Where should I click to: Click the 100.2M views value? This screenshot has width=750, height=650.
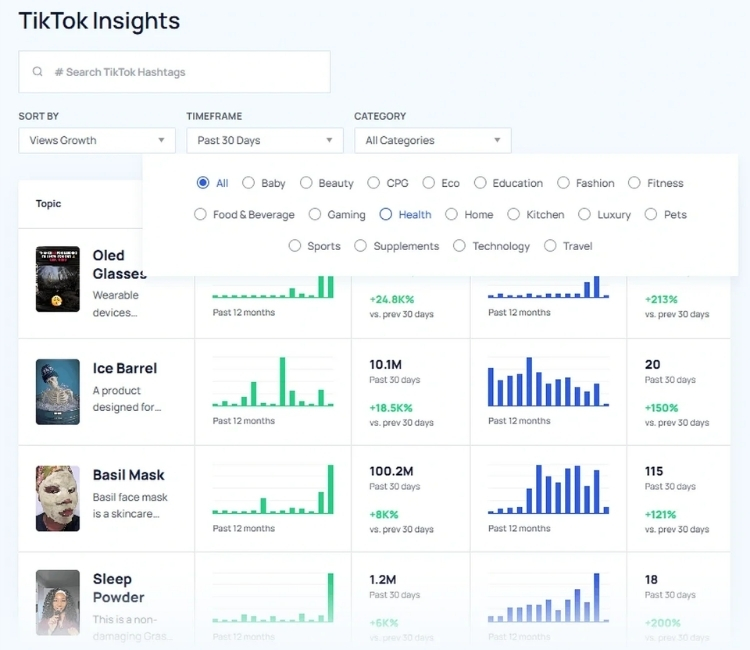pos(391,471)
